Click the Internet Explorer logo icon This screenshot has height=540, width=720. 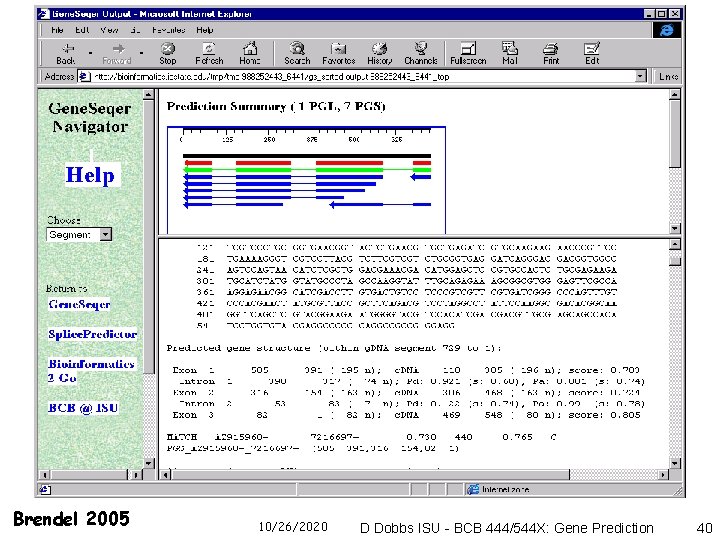tap(667, 30)
